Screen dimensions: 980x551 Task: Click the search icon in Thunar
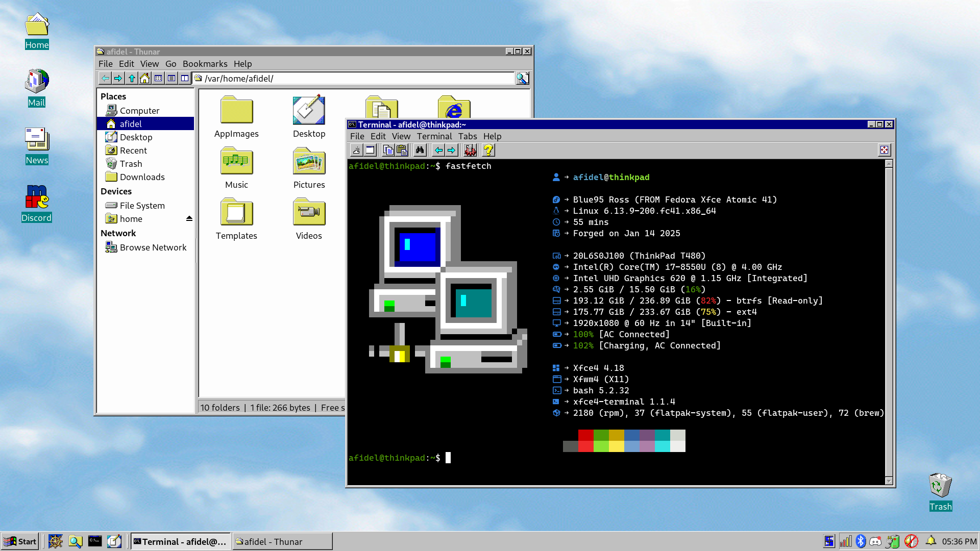pos(522,78)
